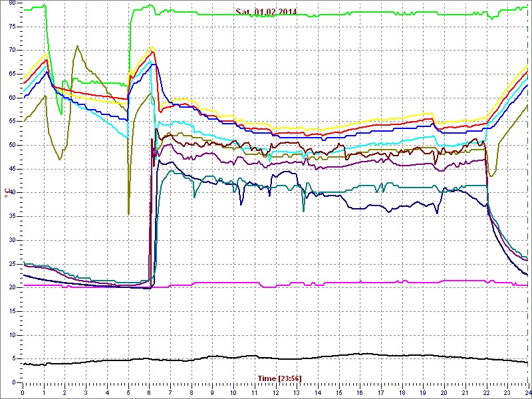Select hour 2 on the time axis
This screenshot has height=399, width=532.
[x=65, y=392]
